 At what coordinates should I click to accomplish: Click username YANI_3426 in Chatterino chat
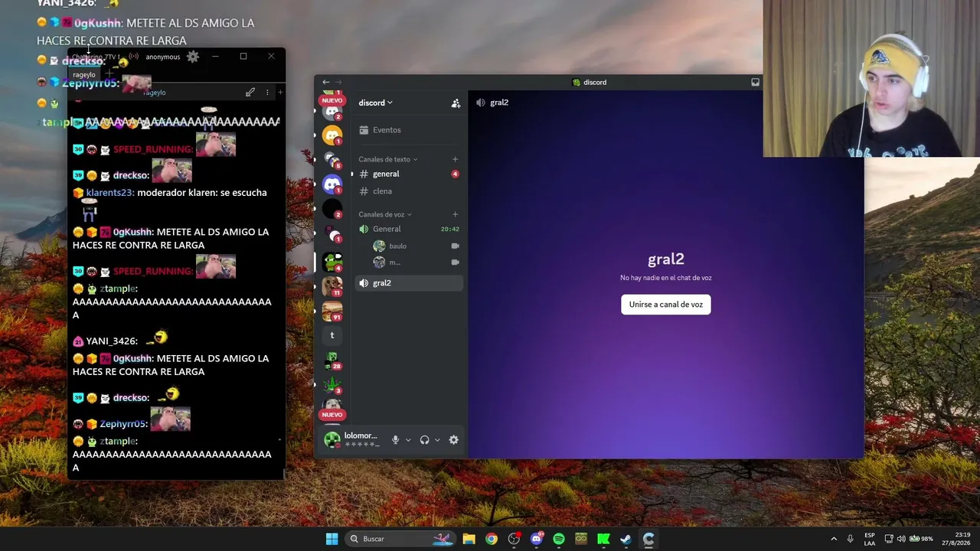coord(112,341)
